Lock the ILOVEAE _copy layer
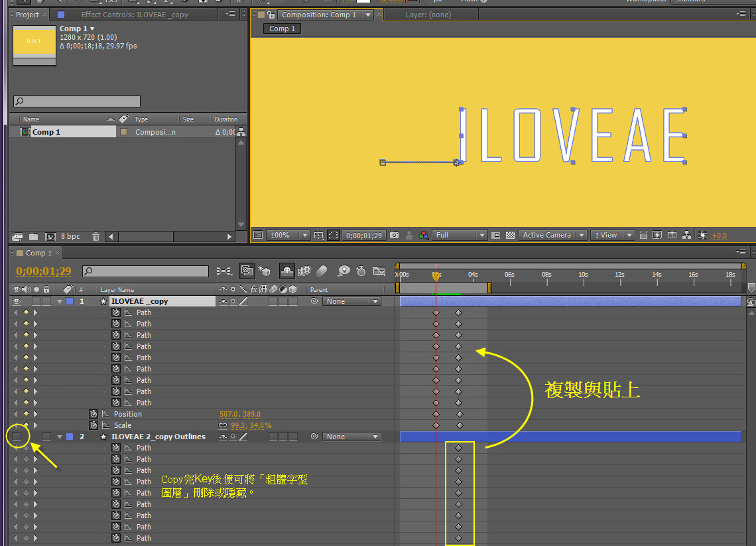Image resolution: width=756 pixels, height=546 pixels. point(46,301)
